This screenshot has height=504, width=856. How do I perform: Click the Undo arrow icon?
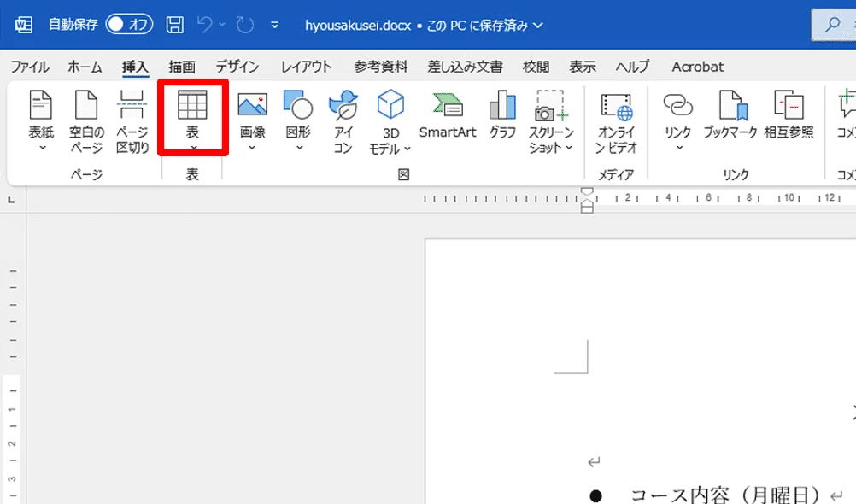click(205, 25)
